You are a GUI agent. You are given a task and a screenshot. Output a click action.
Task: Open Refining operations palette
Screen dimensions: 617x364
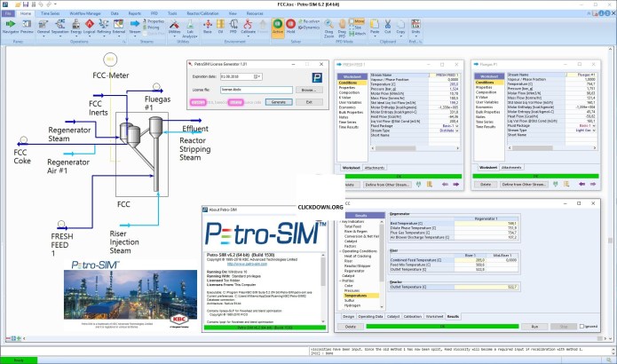coord(104,27)
